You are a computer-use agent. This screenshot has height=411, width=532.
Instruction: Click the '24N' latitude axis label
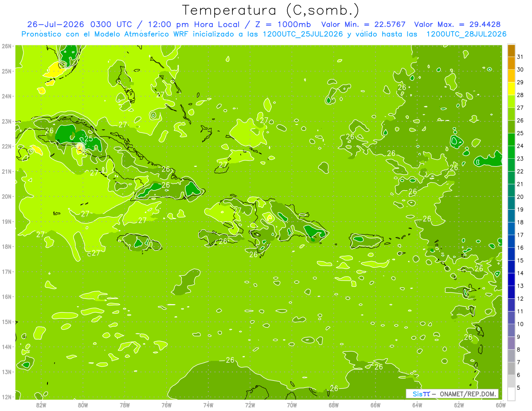click(x=6, y=96)
